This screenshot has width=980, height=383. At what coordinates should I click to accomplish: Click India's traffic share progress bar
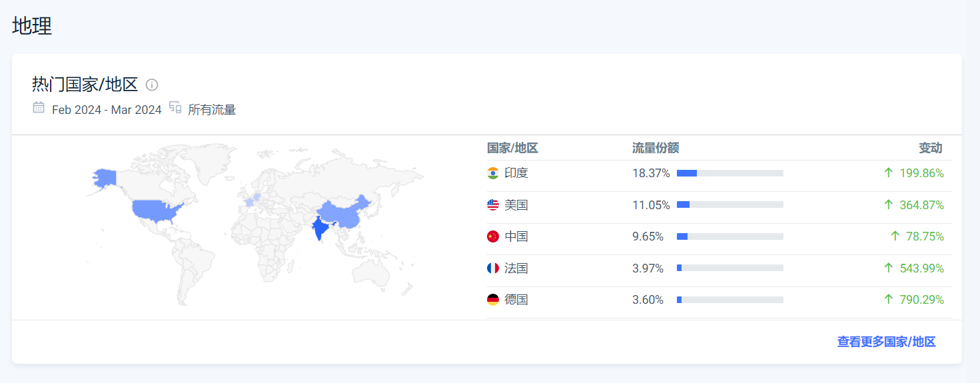(730, 173)
